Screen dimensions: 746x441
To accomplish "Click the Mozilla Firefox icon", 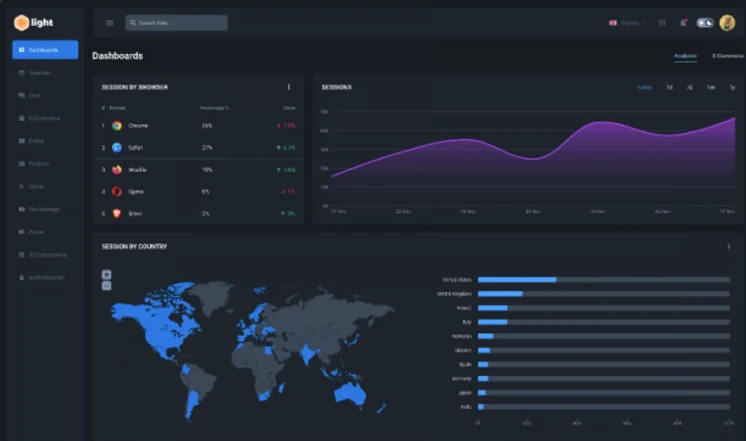I will click(117, 170).
